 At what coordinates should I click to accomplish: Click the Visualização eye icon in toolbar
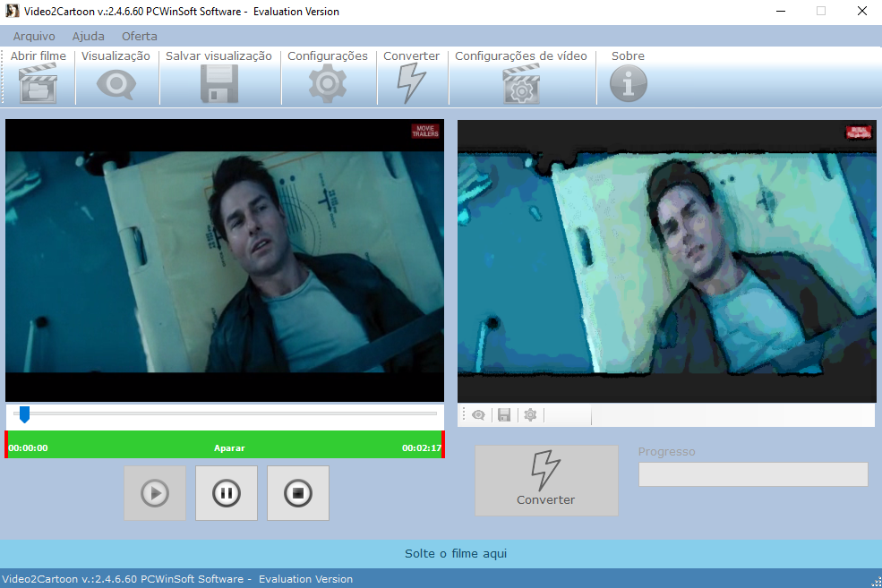(x=116, y=85)
